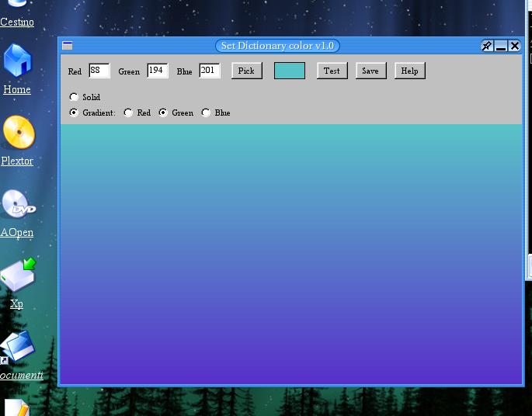Click the Cestino label text
This screenshot has width=532, height=416.
(17, 22)
